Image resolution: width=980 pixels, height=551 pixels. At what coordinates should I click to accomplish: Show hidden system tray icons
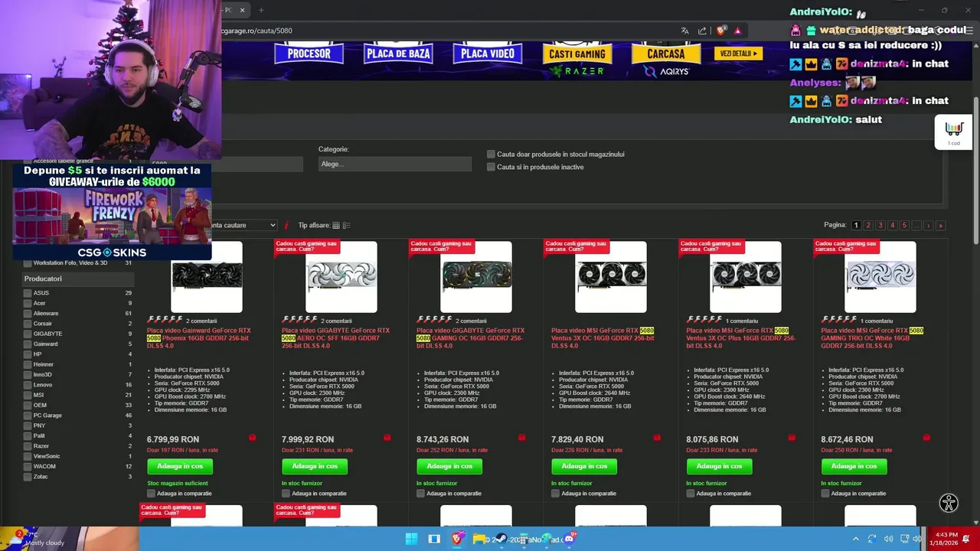855,539
